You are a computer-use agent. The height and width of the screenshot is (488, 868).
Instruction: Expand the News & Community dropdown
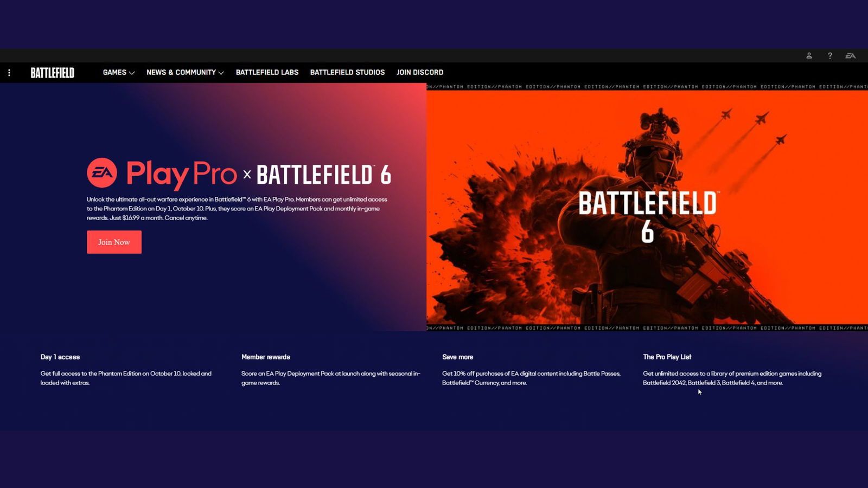(184, 73)
